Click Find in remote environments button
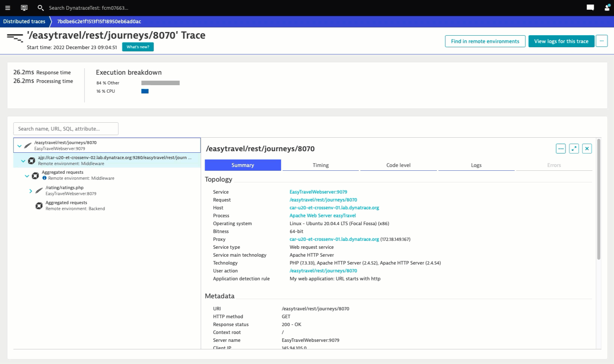This screenshot has width=614, height=364. (485, 41)
